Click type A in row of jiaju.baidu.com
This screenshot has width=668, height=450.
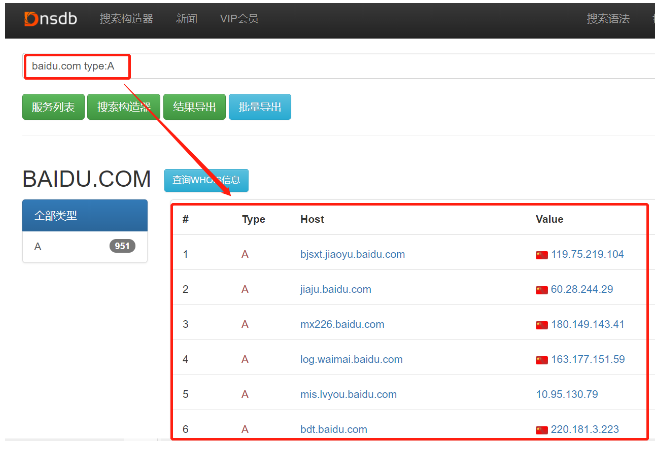click(245, 289)
